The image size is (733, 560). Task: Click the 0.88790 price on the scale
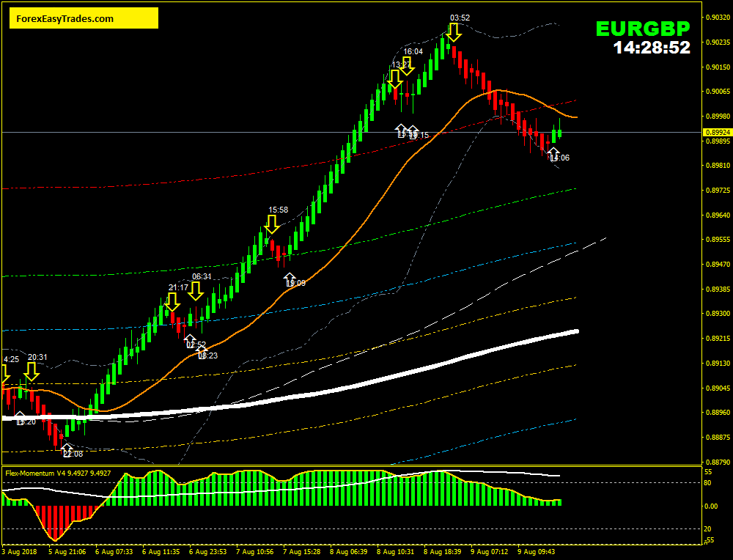click(x=716, y=463)
